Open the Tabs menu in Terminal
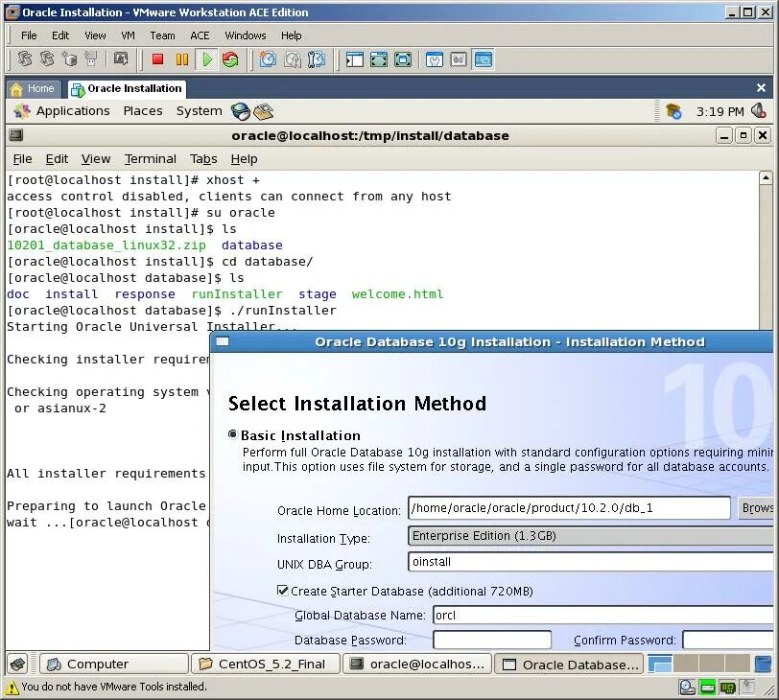Screen dimensions: 779x700 pyautogui.click(x=202, y=158)
